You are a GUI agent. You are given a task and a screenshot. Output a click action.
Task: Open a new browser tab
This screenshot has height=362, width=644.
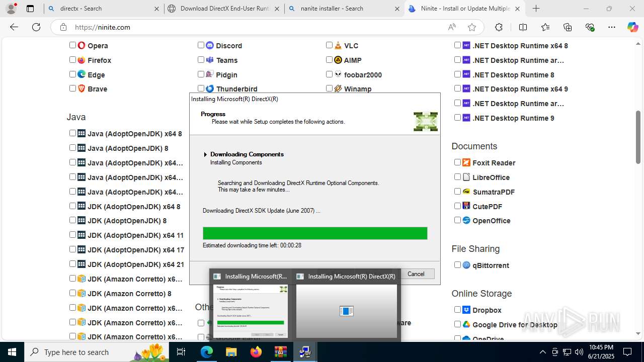click(536, 9)
